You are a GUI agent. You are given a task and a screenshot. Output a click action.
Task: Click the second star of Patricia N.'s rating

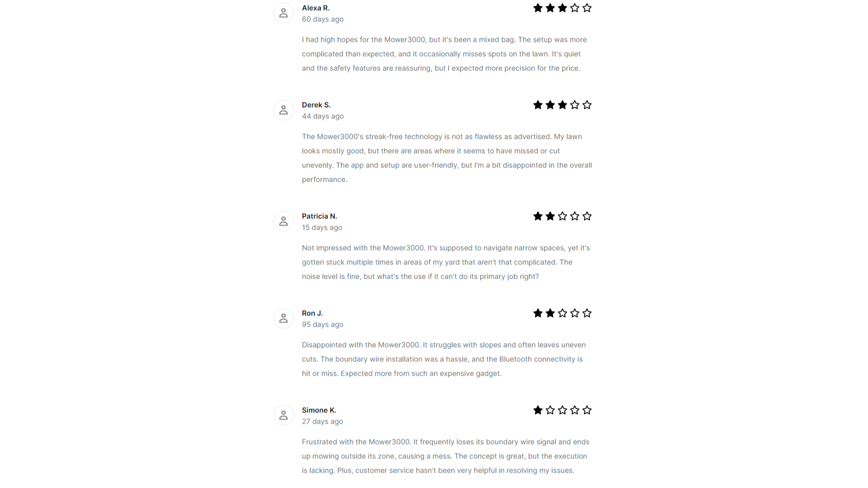tap(550, 216)
